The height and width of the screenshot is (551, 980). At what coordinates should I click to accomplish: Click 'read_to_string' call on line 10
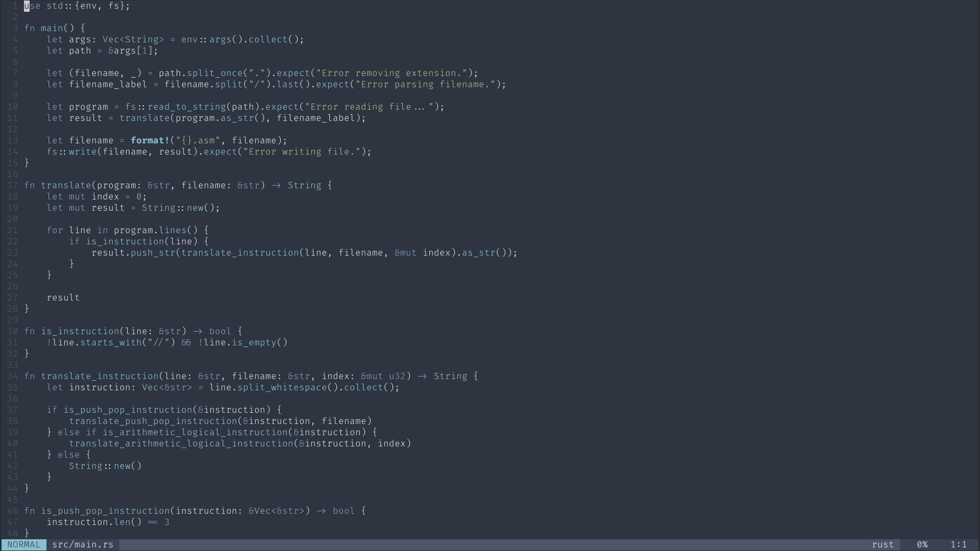click(187, 107)
